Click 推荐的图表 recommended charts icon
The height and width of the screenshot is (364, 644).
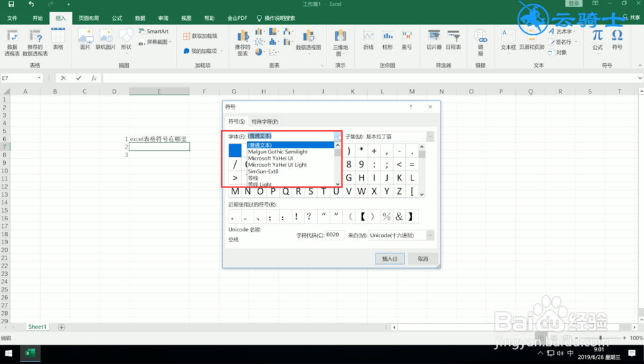[243, 43]
